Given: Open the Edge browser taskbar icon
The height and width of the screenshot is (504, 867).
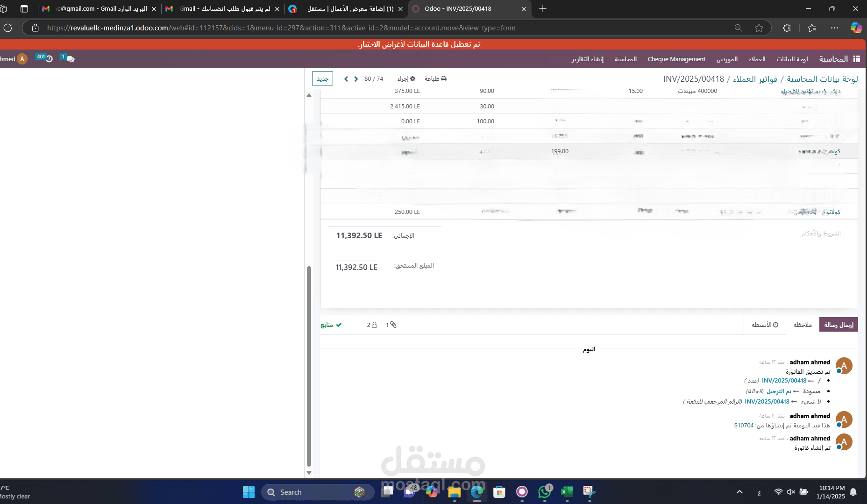Looking at the screenshot, I should 477,492.
